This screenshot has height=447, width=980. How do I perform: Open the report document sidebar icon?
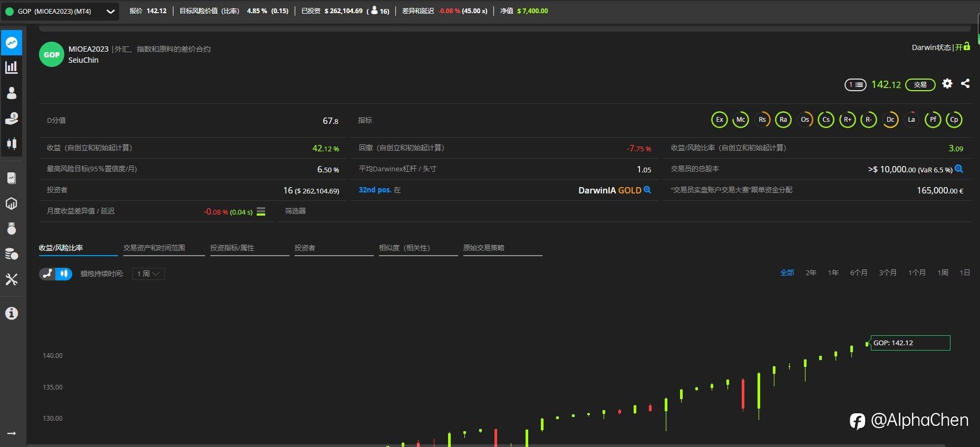click(x=12, y=178)
